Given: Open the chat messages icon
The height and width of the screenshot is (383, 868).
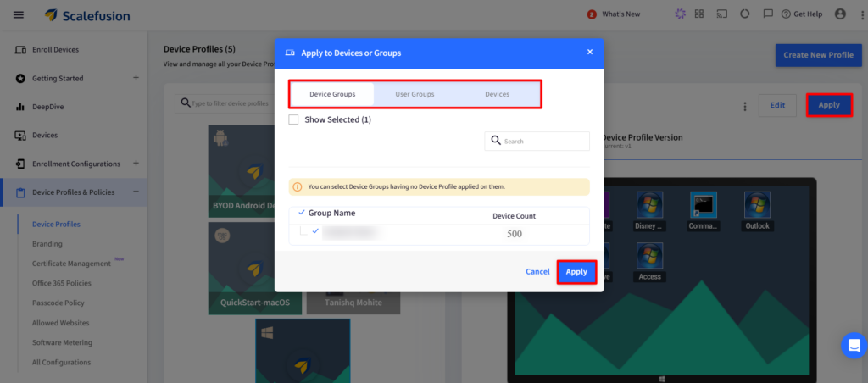Looking at the screenshot, I should pyautogui.click(x=768, y=14).
